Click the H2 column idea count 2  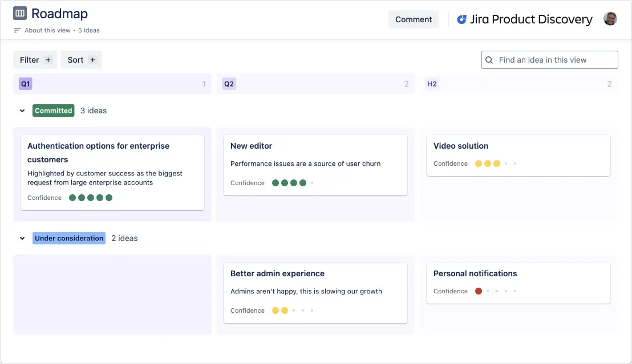(609, 84)
